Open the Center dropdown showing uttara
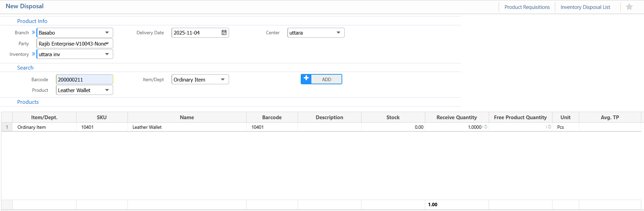 [x=338, y=33]
